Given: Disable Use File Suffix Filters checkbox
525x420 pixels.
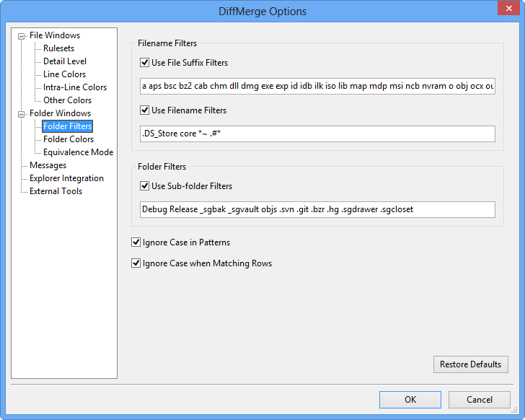Looking at the screenshot, I should pos(145,63).
